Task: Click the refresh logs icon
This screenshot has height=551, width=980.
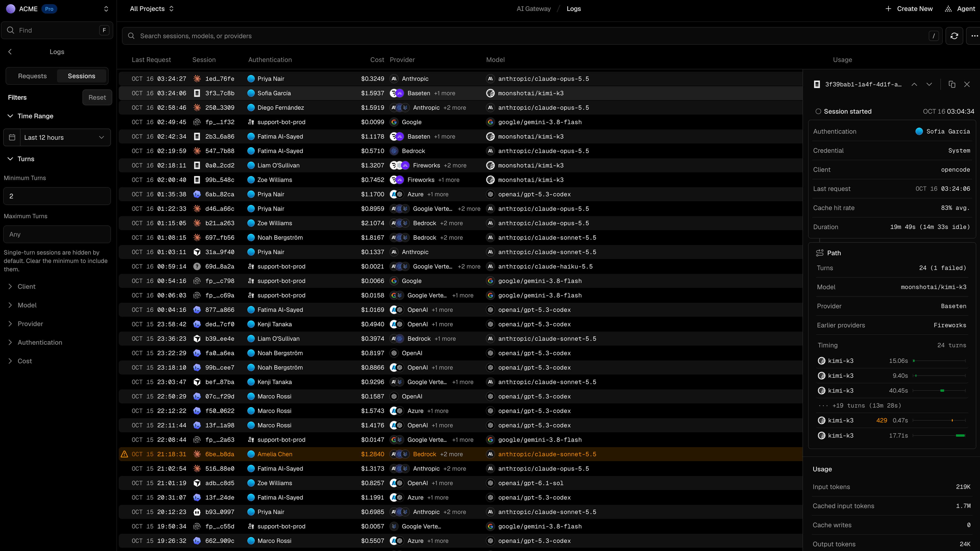Action: 954,36
